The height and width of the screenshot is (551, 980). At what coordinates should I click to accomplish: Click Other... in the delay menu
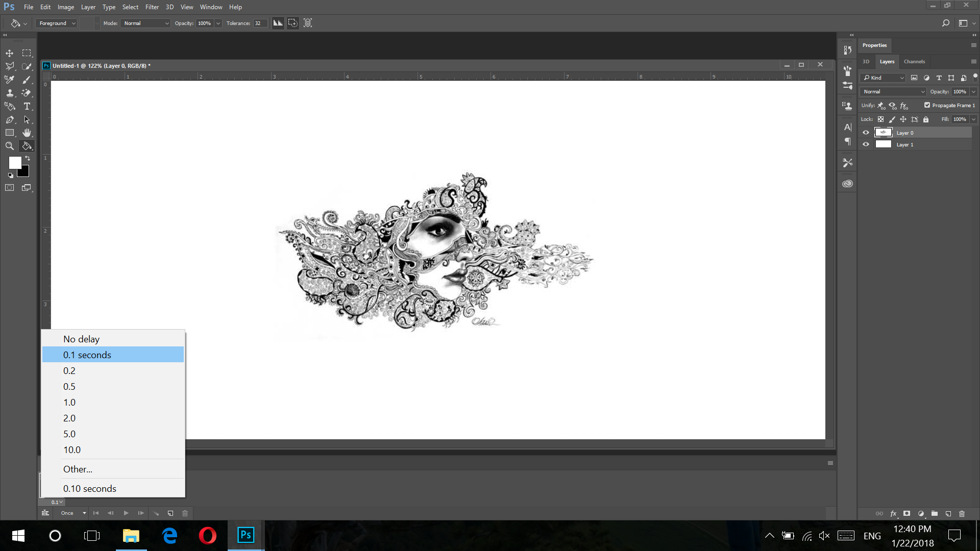coord(77,469)
